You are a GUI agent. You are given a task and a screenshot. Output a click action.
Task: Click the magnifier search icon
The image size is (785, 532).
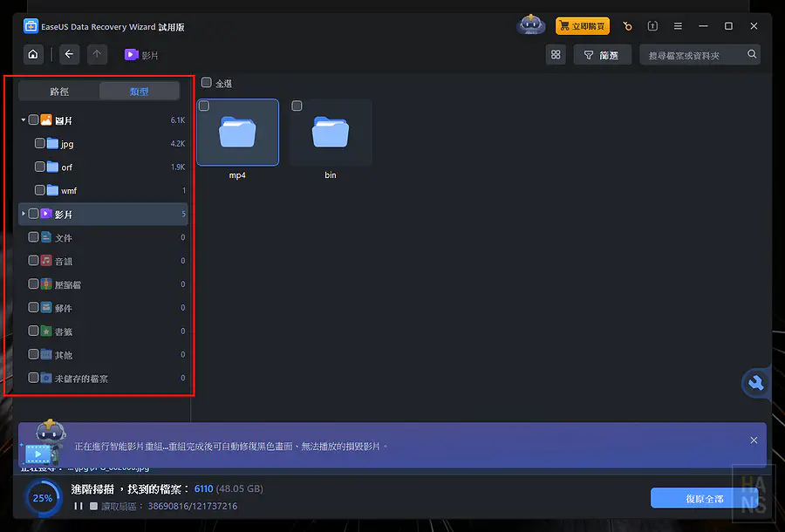tap(752, 55)
